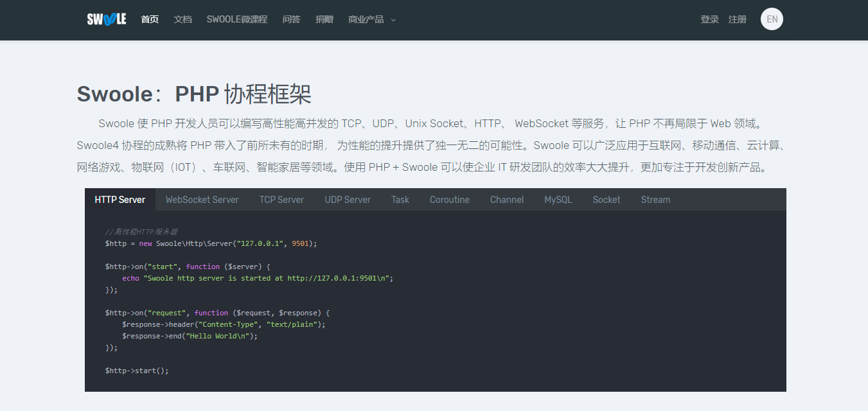Click the echo "Swoole http server is started" line
This screenshot has width=868, height=411.
pos(258,278)
